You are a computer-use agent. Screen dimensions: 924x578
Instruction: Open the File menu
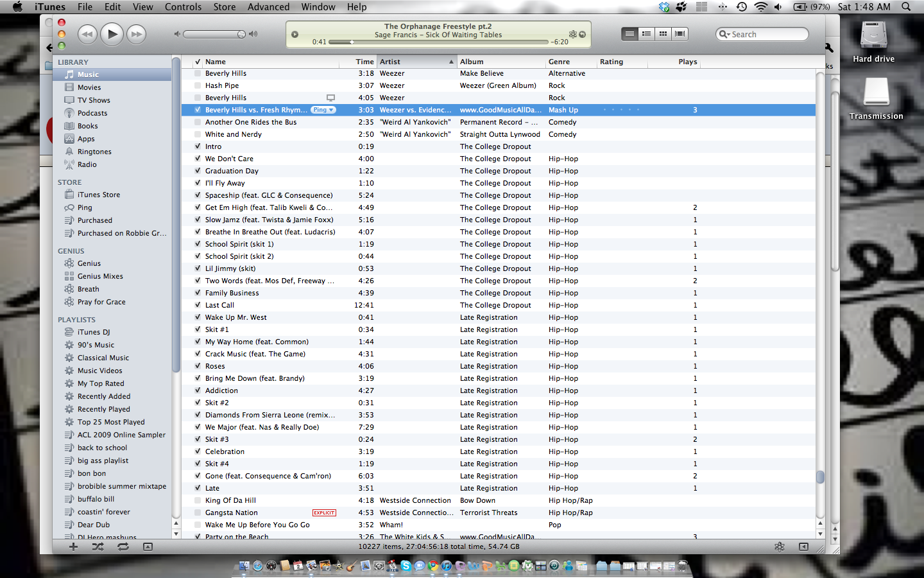pos(85,6)
